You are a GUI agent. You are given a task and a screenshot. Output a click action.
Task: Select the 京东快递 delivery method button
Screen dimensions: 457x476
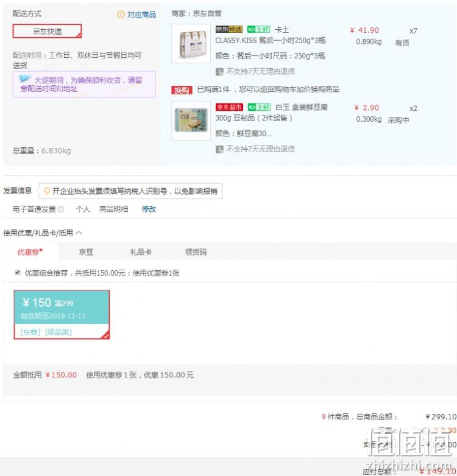[47, 31]
